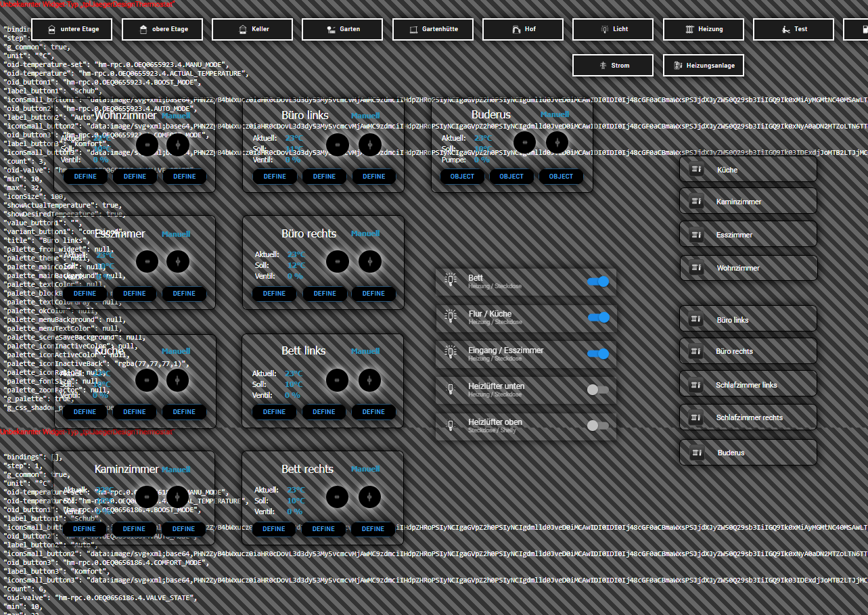Click the bulb icon beside Eingang / Esszimmer
The height and width of the screenshot is (615, 868).
pyautogui.click(x=450, y=353)
